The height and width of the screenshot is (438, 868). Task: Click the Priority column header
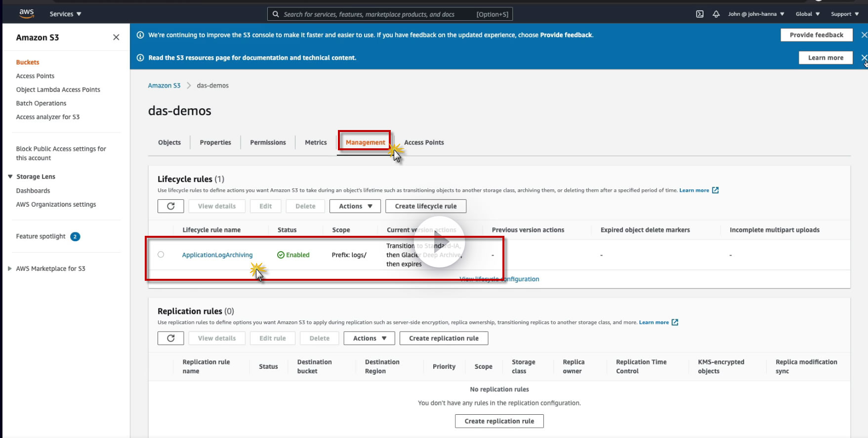tap(444, 367)
